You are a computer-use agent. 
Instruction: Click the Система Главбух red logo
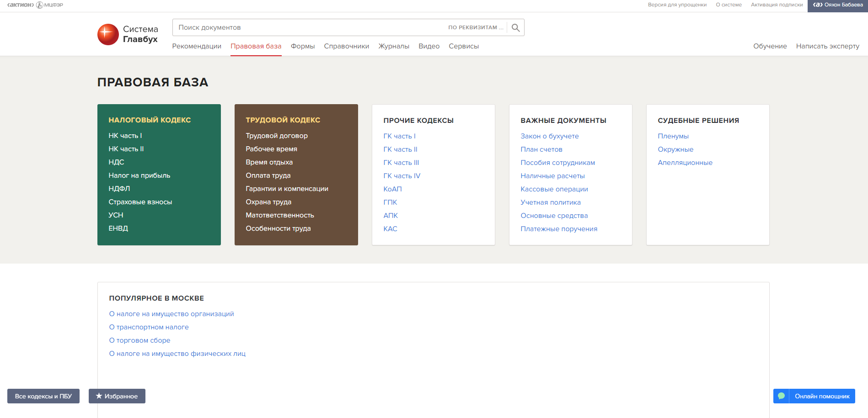(x=108, y=34)
